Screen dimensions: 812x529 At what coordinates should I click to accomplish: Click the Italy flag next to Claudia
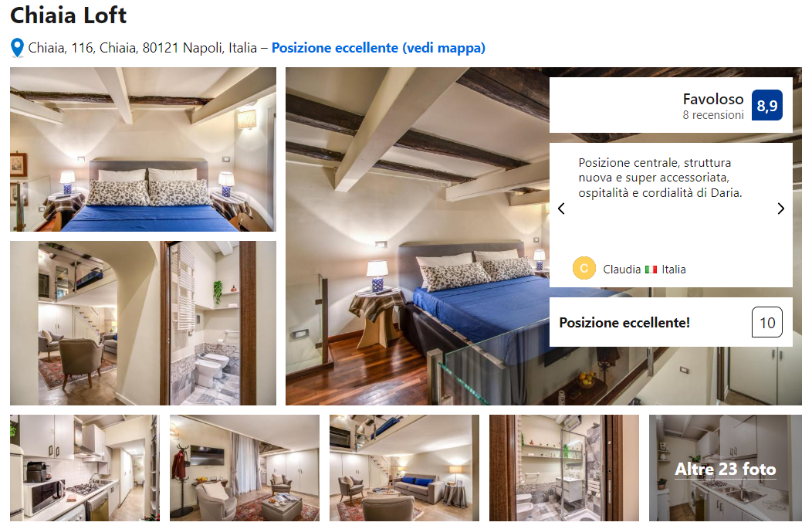coord(651,270)
